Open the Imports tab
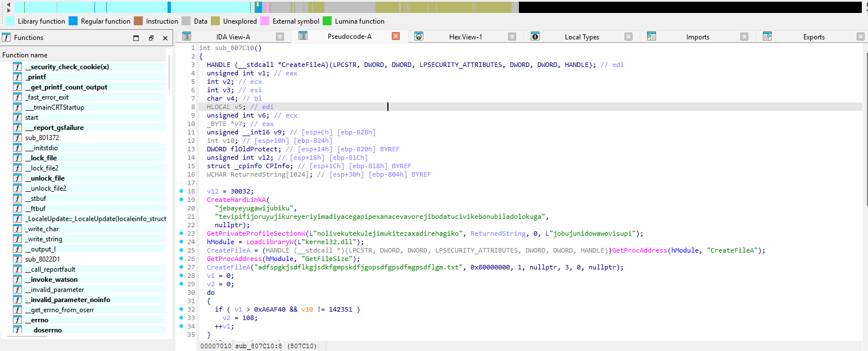The width and height of the screenshot is (868, 351). [x=698, y=37]
